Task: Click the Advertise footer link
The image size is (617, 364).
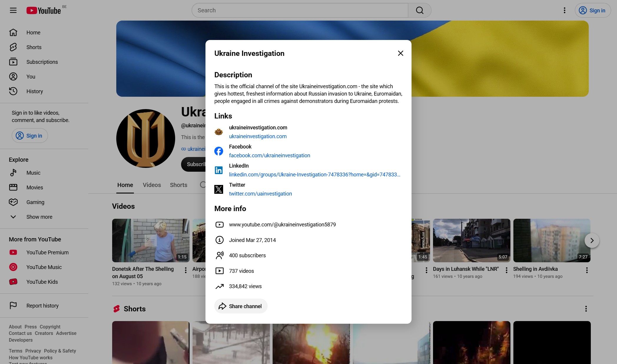Action: tap(66, 333)
